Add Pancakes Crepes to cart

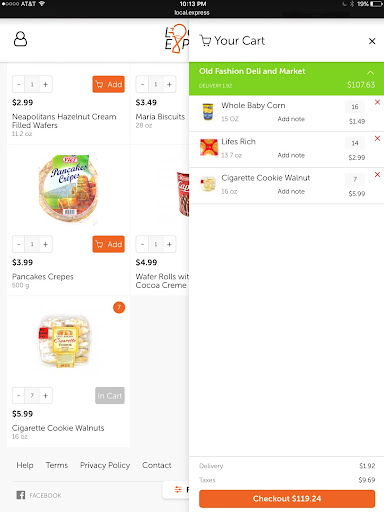[109, 244]
